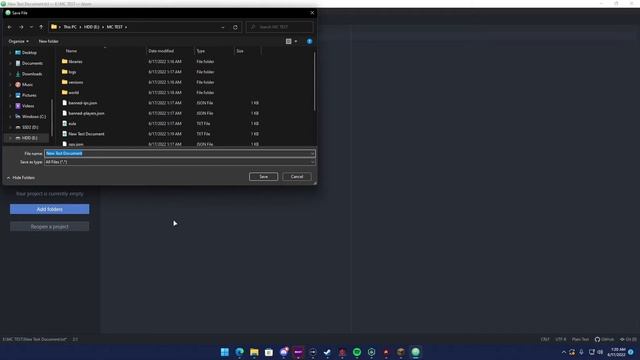Screen dimensions: 640x360
Task: Expand the Music tree node
Action: [x=10, y=84]
